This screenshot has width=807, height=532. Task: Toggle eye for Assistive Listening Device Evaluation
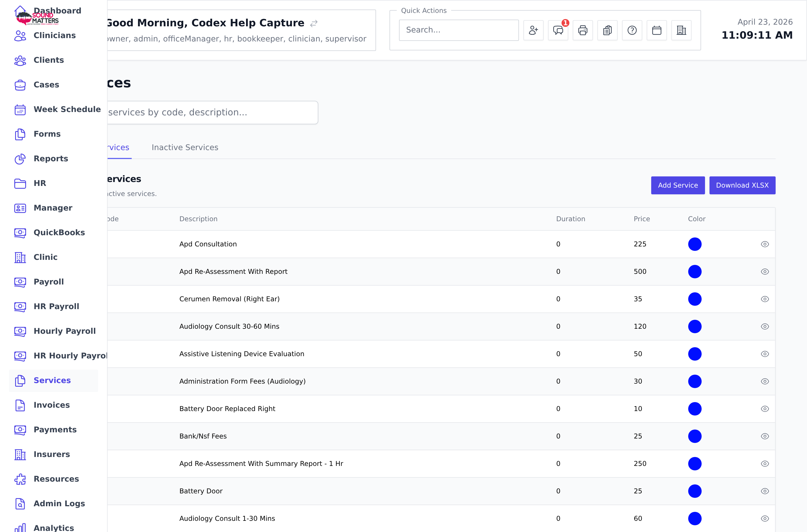pyautogui.click(x=765, y=354)
